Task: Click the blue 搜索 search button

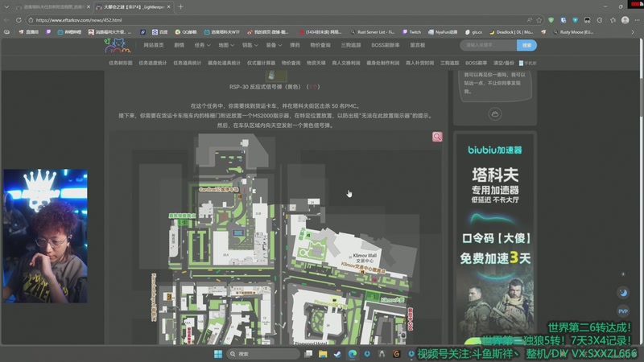Action: point(526,45)
